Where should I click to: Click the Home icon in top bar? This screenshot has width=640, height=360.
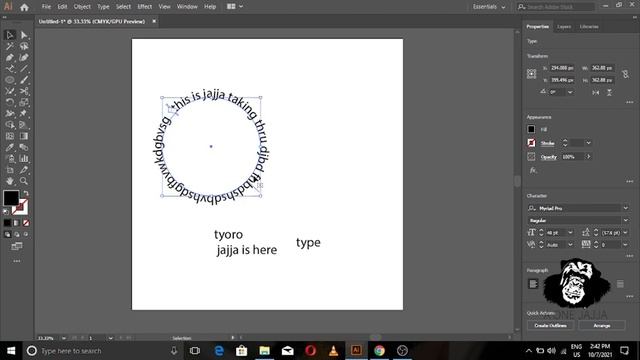[24, 7]
